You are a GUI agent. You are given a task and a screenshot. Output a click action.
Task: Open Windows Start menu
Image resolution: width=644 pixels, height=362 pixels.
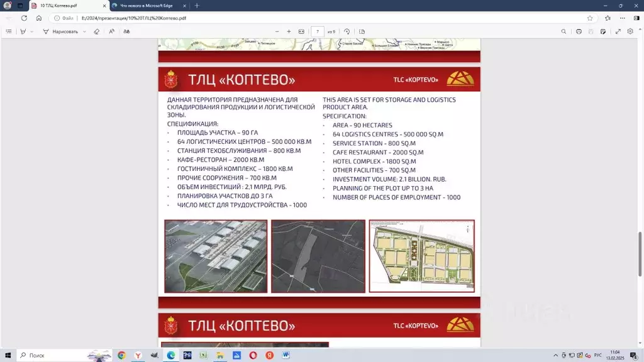[8, 356]
